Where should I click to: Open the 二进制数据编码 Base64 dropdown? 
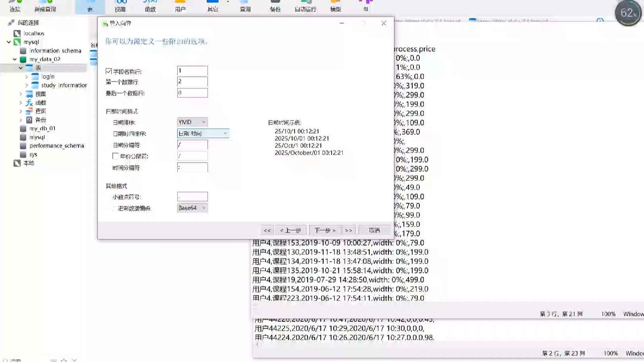[192, 208]
